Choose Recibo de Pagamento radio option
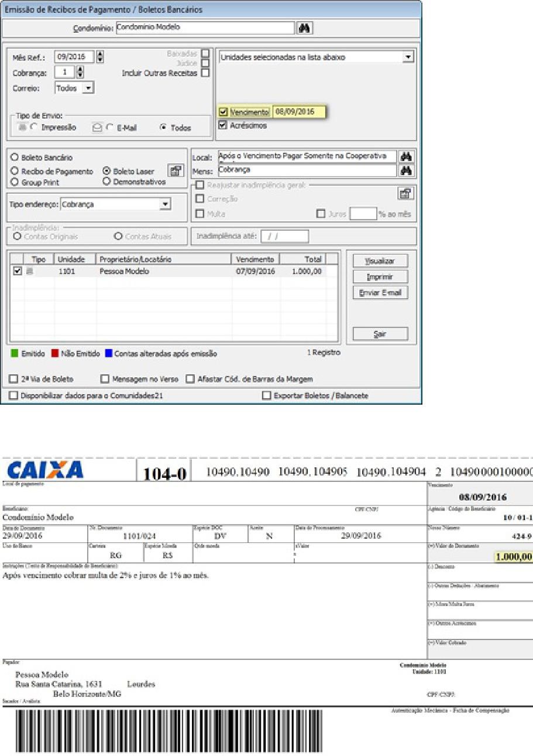 click(x=15, y=172)
